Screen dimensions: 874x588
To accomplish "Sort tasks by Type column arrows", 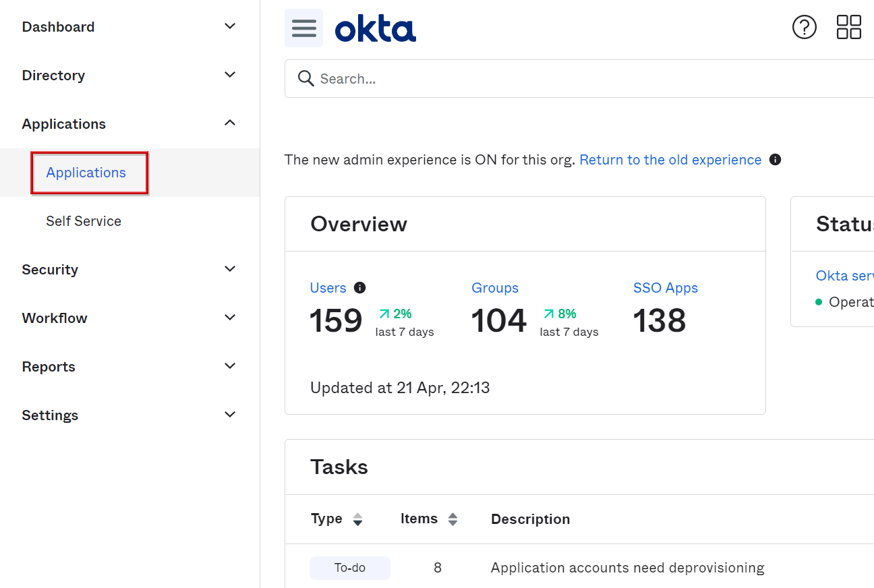I will tap(358, 519).
